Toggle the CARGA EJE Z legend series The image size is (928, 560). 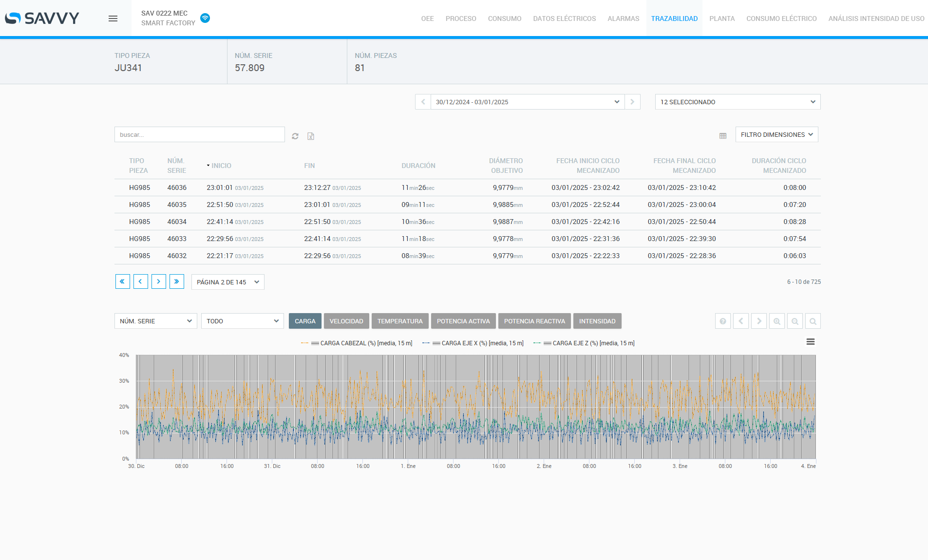593,343
